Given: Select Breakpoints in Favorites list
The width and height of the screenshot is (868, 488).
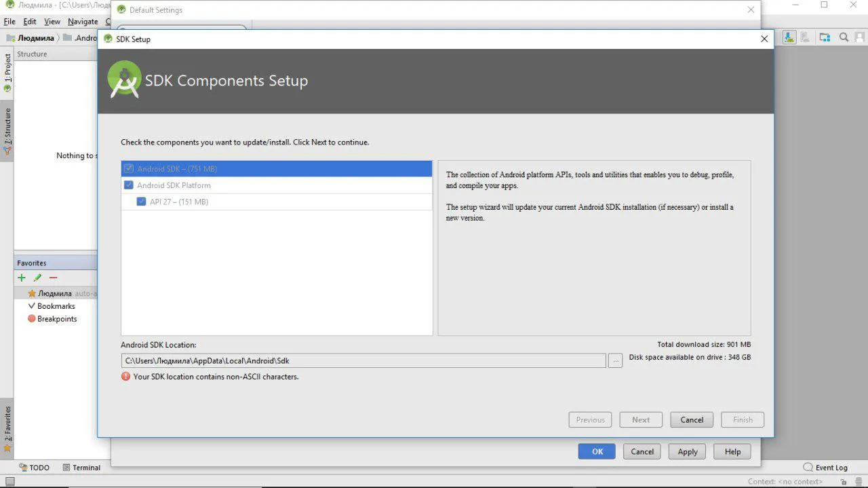Looking at the screenshot, I should coord(57,318).
